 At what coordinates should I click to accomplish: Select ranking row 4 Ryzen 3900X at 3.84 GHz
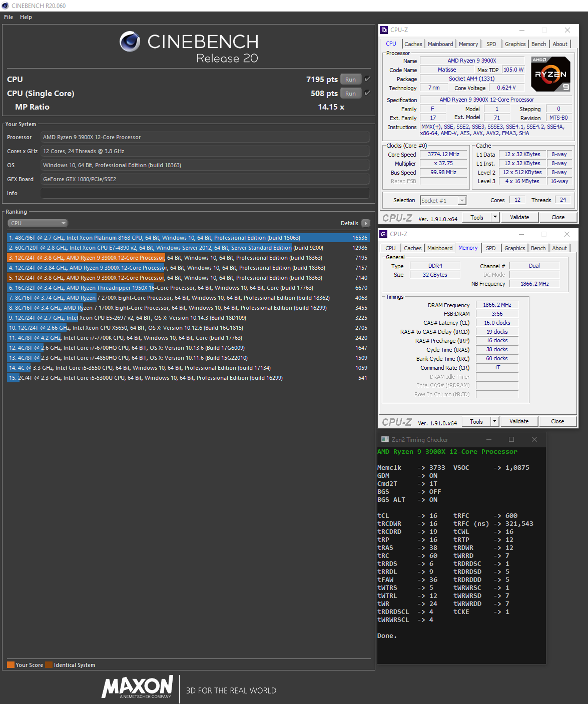click(188, 268)
